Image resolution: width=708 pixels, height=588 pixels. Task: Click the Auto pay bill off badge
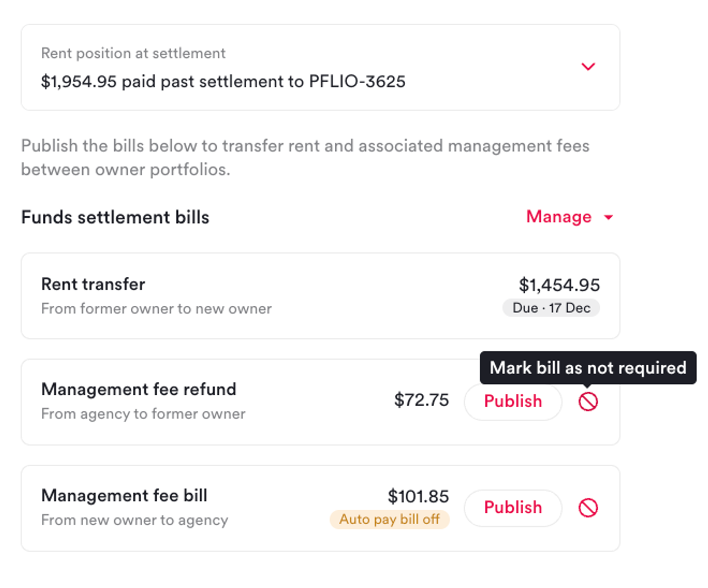(x=389, y=519)
